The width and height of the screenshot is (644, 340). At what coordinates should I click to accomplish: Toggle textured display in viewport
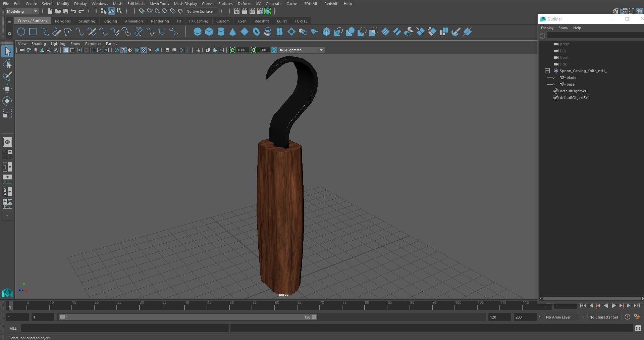click(144, 50)
